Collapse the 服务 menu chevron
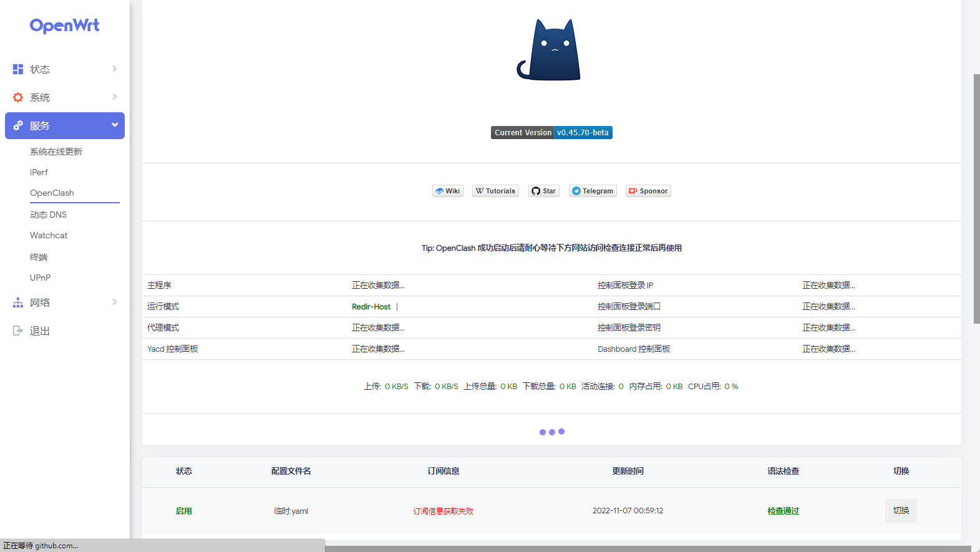Viewport: 980px width, 552px height. 115,125
